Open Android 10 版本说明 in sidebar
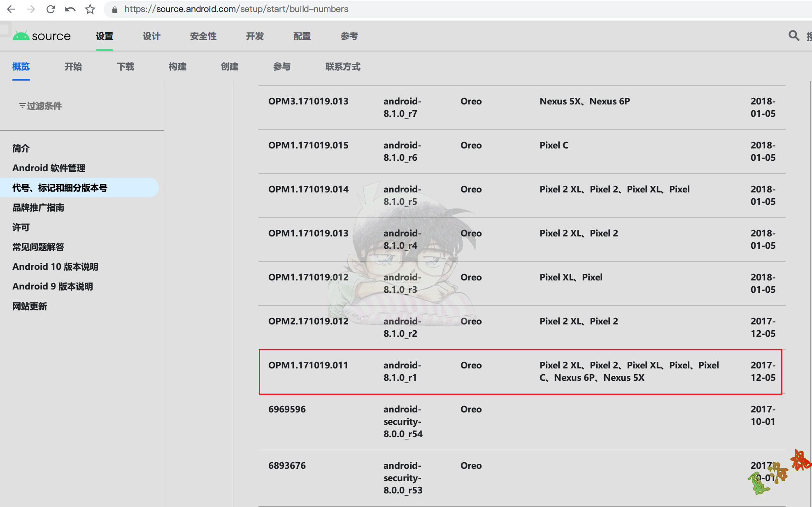This screenshot has width=812, height=507. [x=55, y=266]
